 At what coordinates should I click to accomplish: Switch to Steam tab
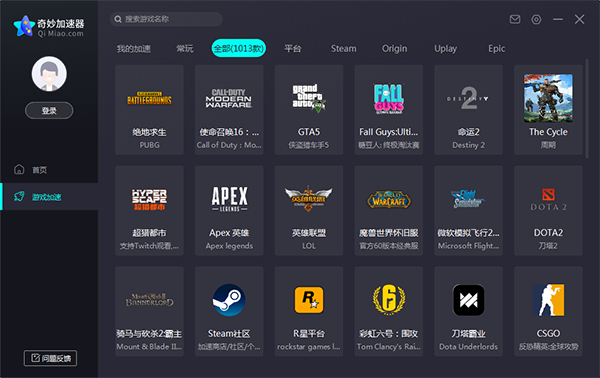pos(343,49)
